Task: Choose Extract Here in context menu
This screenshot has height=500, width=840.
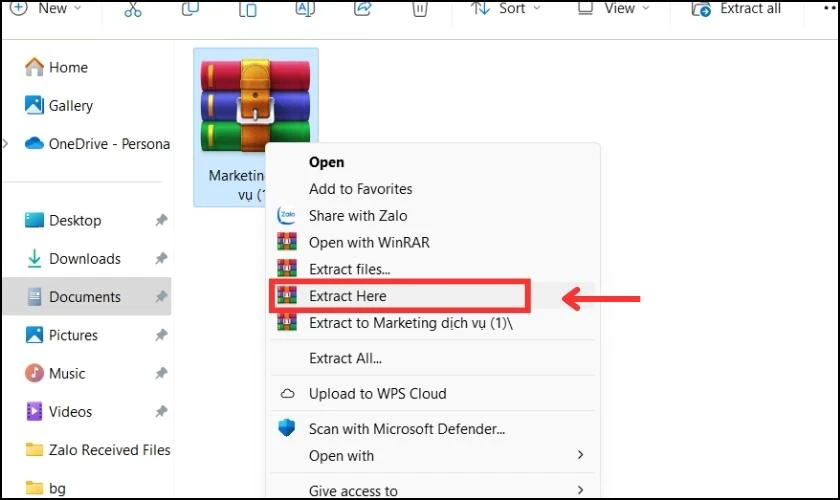Action: 433,296
